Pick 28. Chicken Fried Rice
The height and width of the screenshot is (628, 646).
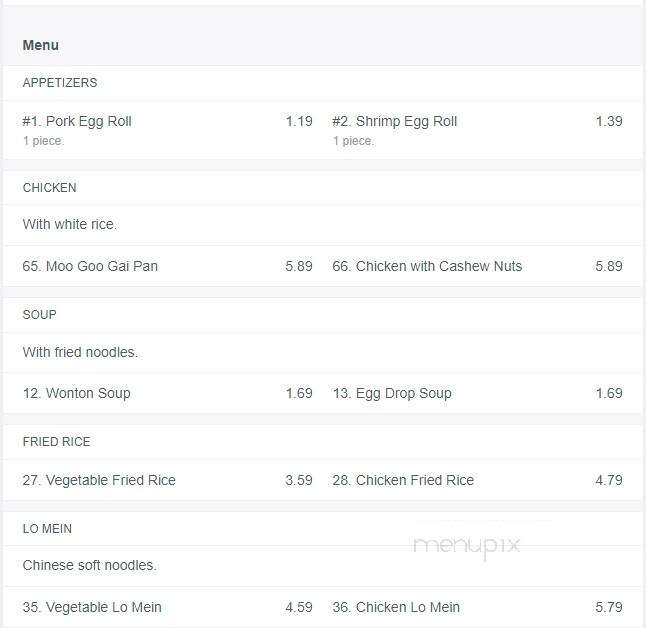403,480
